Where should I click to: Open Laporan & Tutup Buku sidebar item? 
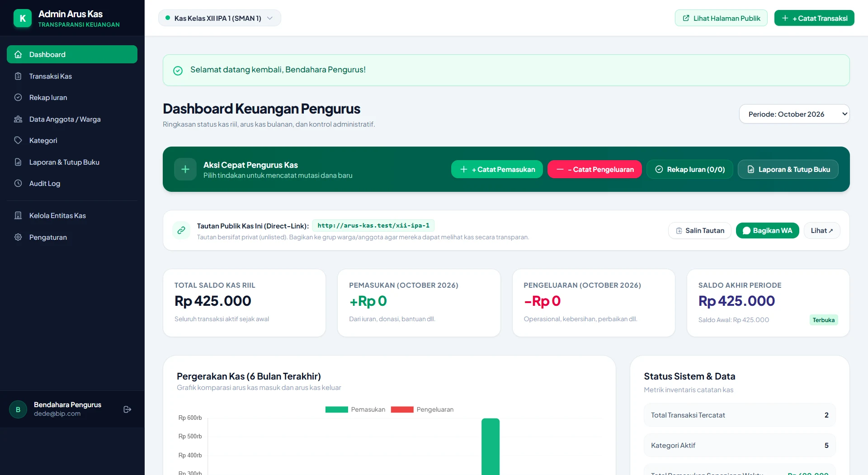pos(72,162)
